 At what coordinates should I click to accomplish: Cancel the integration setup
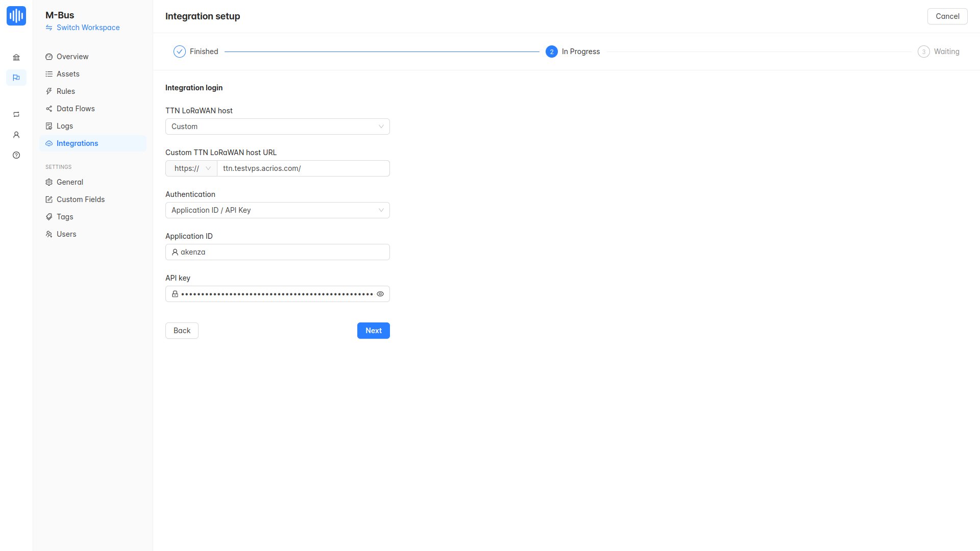coord(947,16)
